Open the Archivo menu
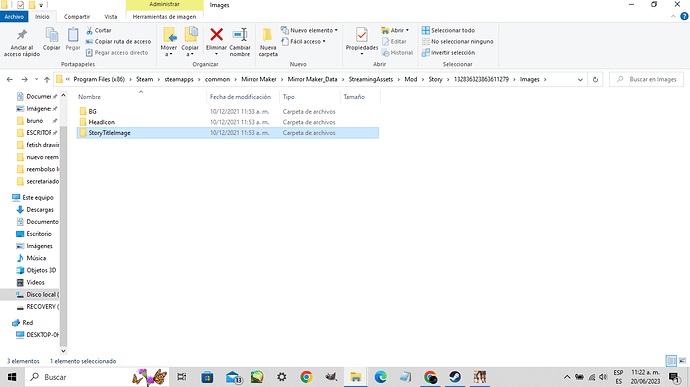Image resolution: width=690 pixels, height=387 pixels. [x=14, y=17]
